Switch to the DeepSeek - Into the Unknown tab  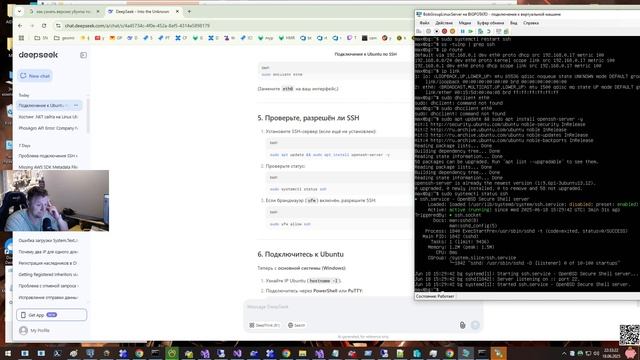pos(142,11)
